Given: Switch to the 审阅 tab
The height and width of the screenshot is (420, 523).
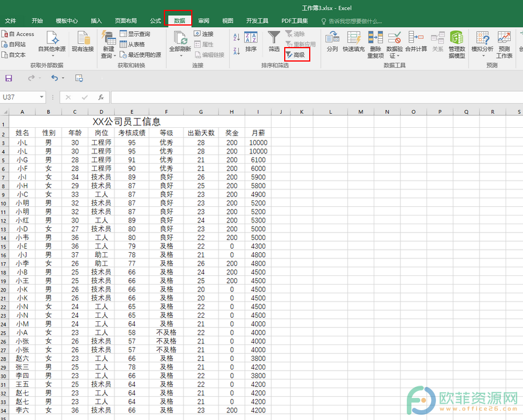Looking at the screenshot, I should click(203, 21).
